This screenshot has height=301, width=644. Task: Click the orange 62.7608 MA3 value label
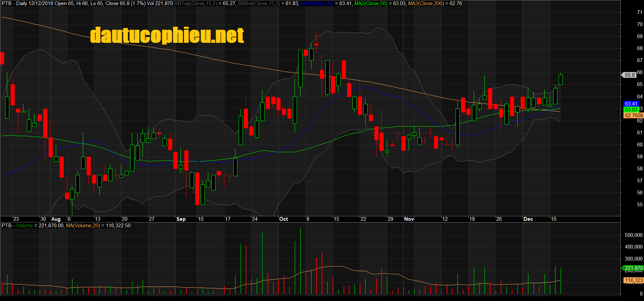click(633, 116)
